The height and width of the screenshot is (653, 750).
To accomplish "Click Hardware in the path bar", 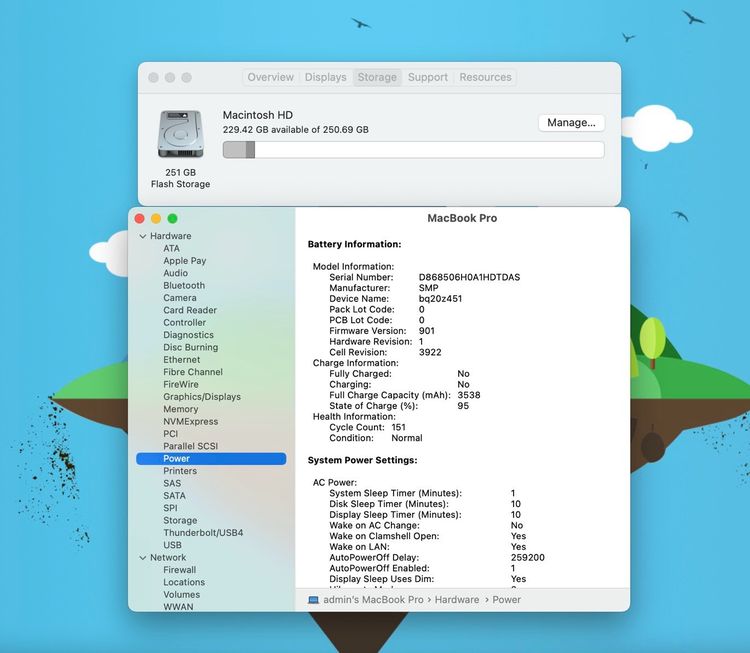I will (x=457, y=600).
